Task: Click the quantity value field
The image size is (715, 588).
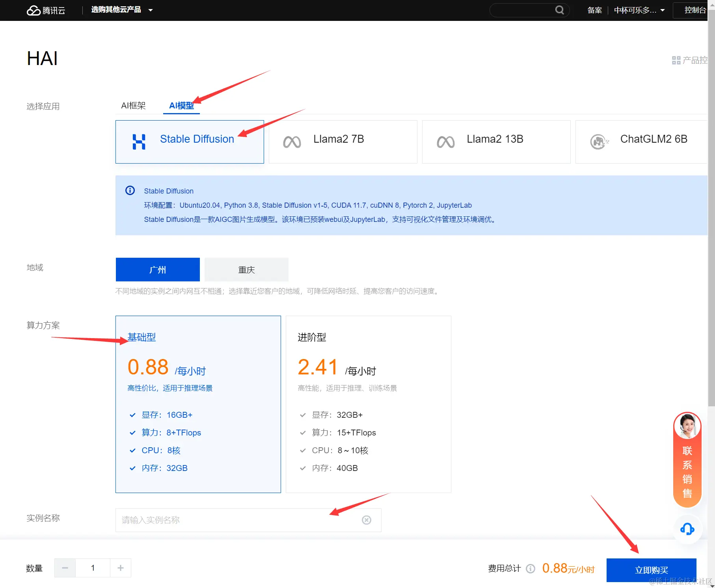Action: (93, 568)
